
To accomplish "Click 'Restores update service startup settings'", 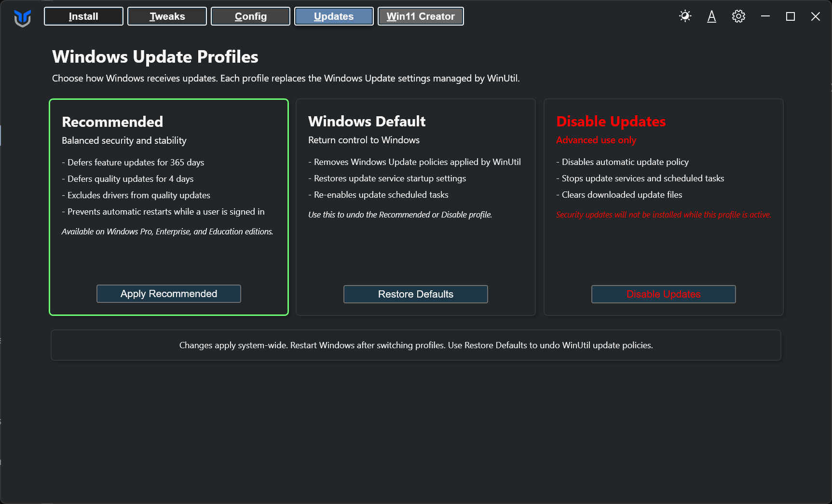I will (x=387, y=178).
